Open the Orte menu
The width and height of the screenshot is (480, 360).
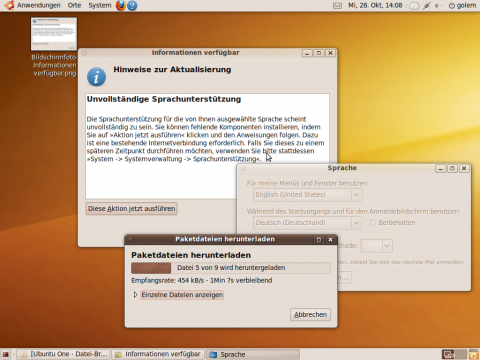(74, 5)
